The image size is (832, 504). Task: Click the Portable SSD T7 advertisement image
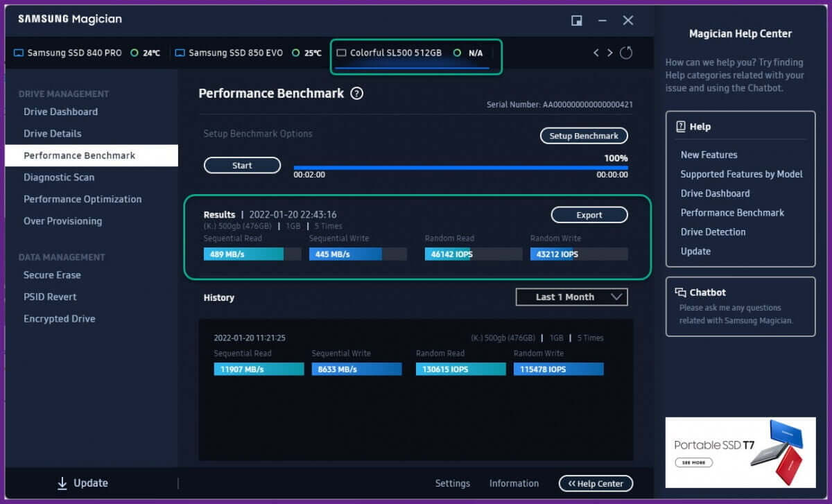point(740,453)
